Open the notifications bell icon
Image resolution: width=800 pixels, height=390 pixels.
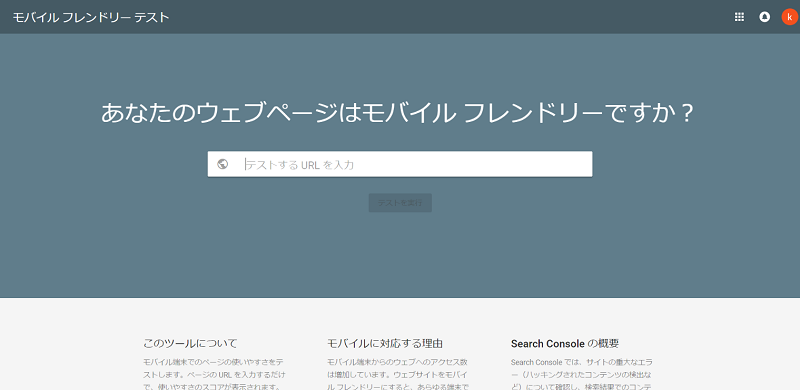tap(764, 17)
